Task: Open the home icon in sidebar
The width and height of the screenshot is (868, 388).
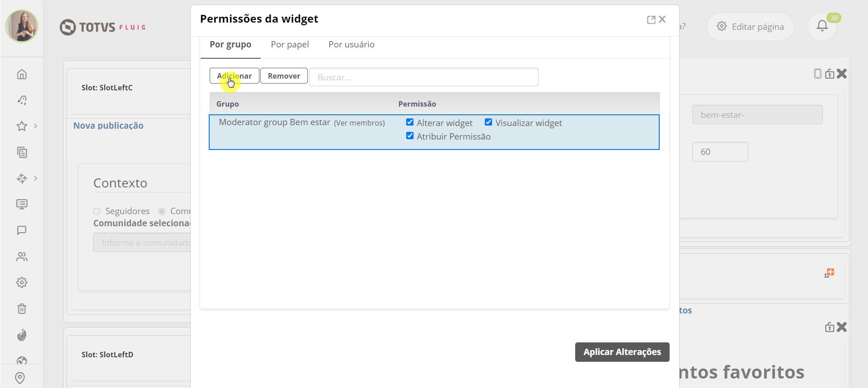Action: coord(22,74)
